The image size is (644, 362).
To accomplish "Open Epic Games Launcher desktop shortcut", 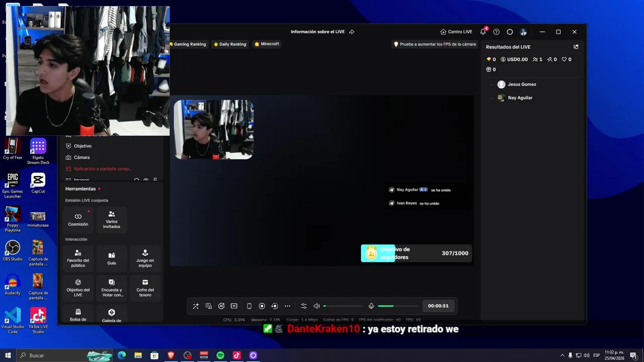I will coord(13,186).
